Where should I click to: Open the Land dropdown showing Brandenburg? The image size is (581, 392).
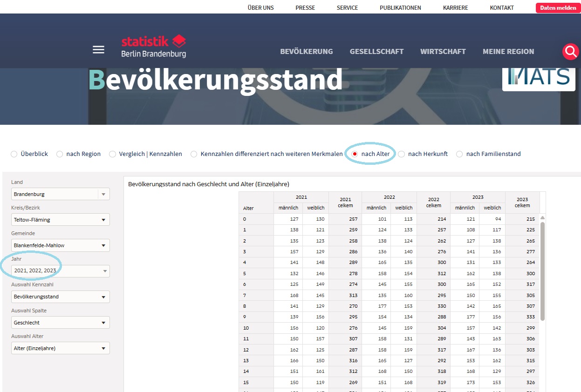click(x=60, y=194)
